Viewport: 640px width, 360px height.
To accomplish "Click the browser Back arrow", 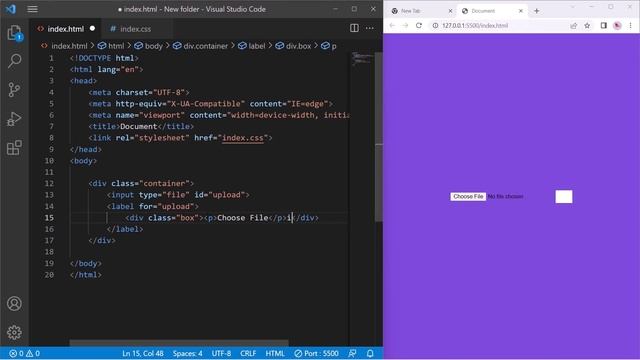I will [392, 25].
